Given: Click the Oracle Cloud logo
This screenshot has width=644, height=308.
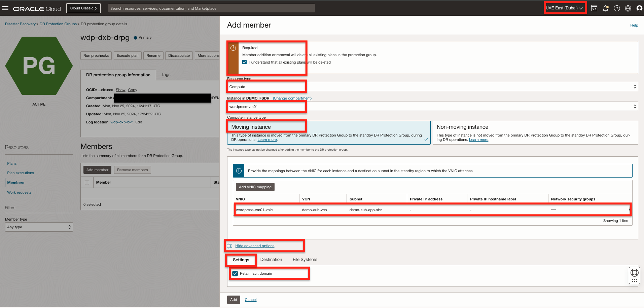Looking at the screenshot, I should pos(37,9).
